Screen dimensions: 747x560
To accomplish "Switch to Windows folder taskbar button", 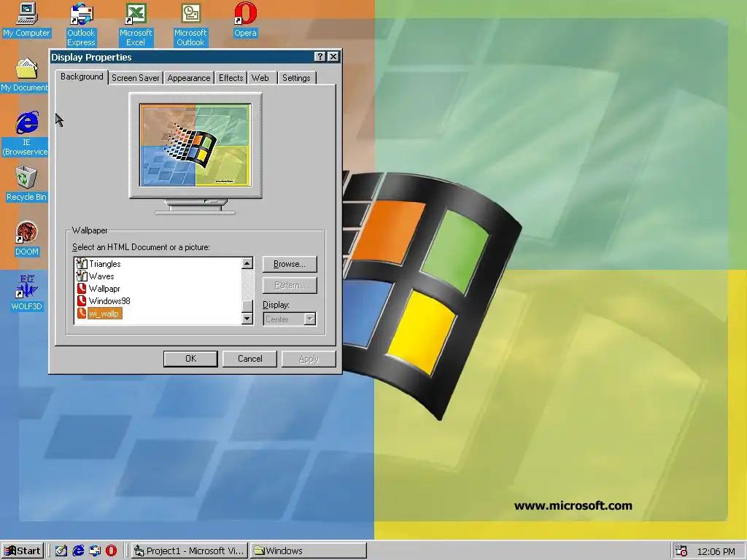I will pyautogui.click(x=309, y=551).
